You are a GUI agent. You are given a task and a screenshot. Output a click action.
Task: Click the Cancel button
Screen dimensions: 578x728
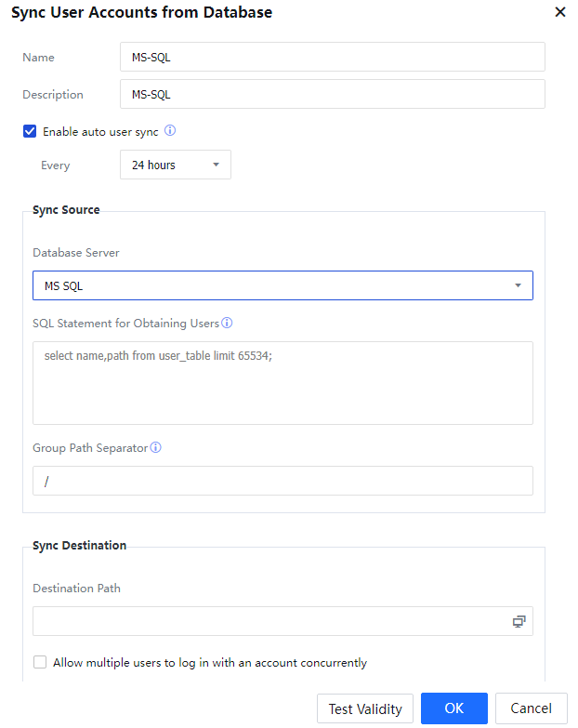click(x=531, y=708)
